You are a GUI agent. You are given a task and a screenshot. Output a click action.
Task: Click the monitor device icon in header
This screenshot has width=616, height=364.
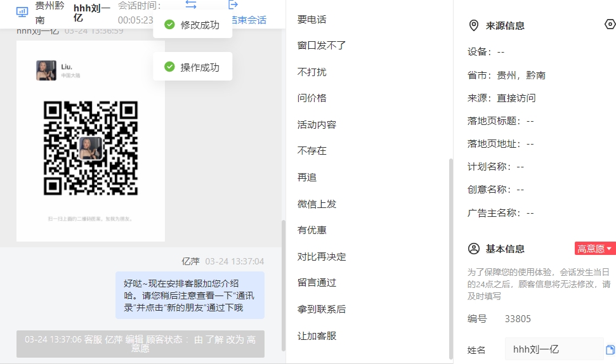pos(22,12)
